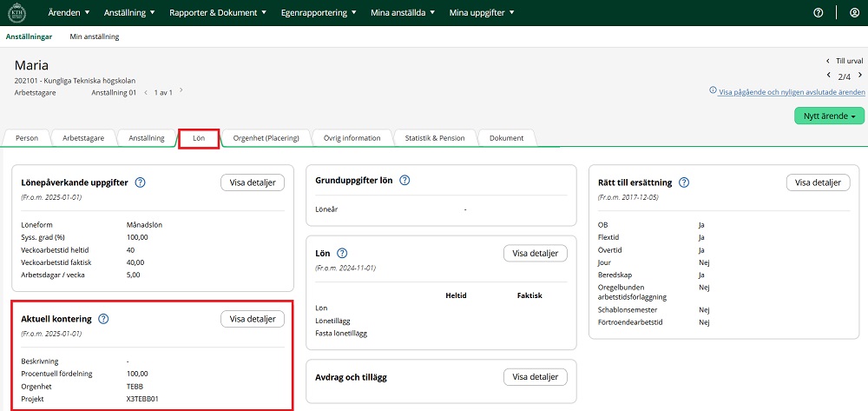Viewport: 868px width, 411px height.
Task: Click help icon beside Grunduppgifter lön
Action: click(x=404, y=180)
